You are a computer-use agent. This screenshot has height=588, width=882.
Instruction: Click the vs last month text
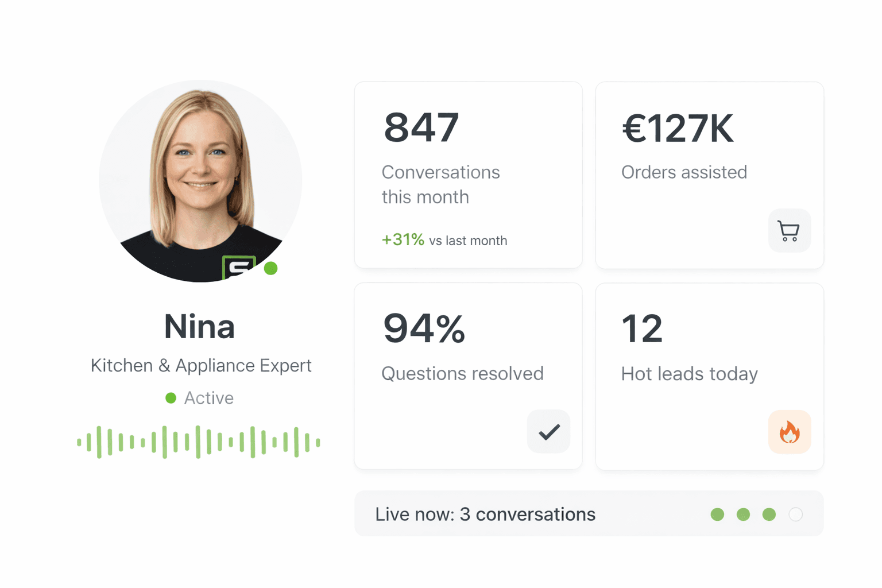tap(468, 241)
